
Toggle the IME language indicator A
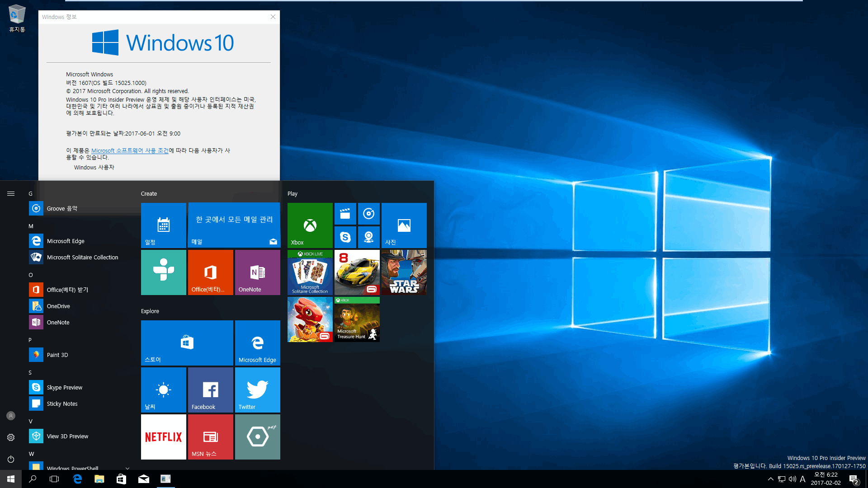point(803,479)
